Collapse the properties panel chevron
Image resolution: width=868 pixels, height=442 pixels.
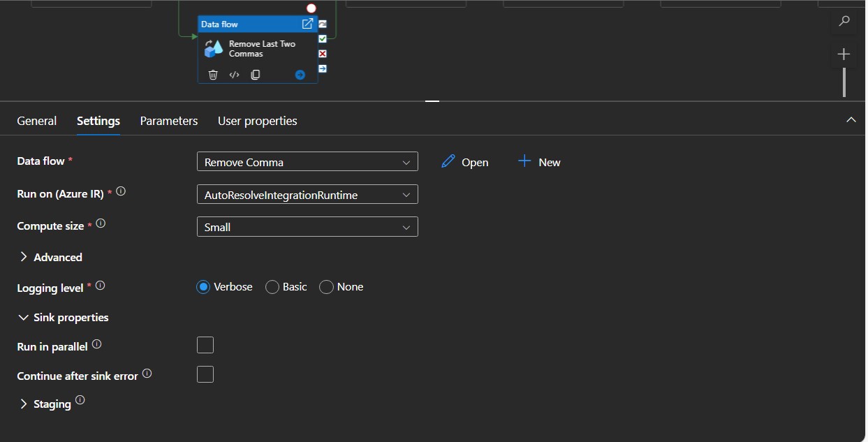pyautogui.click(x=851, y=120)
